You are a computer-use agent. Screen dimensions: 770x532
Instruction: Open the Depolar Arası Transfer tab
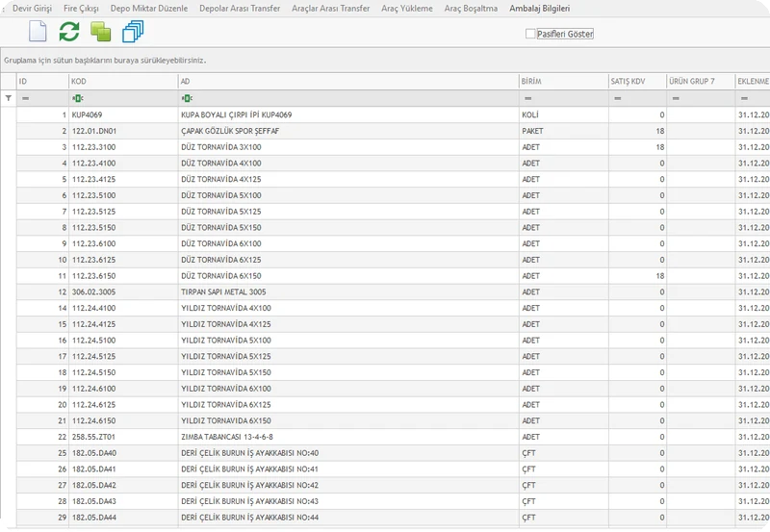240,9
